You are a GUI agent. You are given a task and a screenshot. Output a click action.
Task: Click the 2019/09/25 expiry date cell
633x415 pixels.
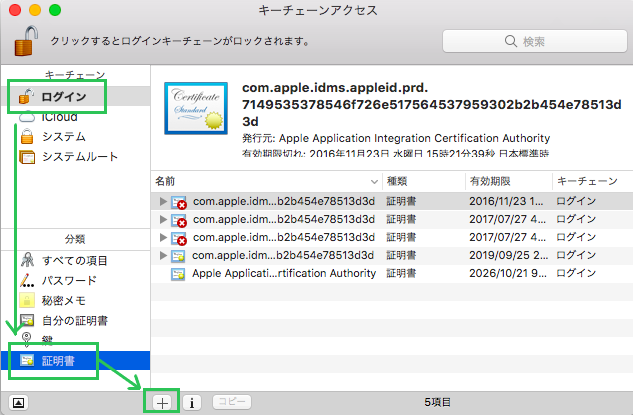509,255
